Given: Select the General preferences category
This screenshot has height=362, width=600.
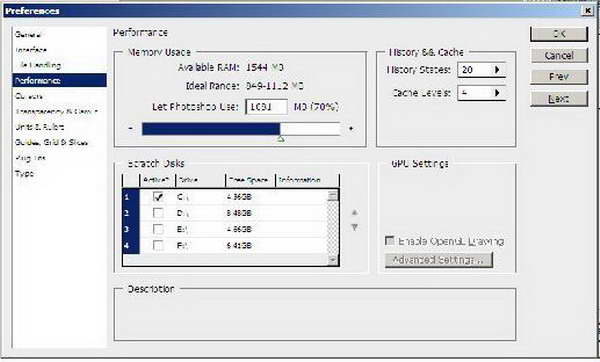Looking at the screenshot, I should [x=28, y=35].
